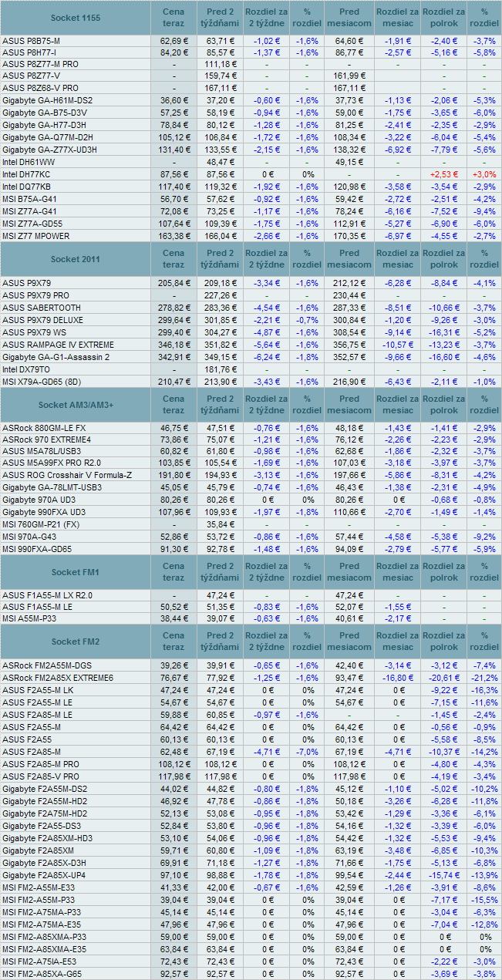Screen dimensions: 502x980
Task: Select the 'MSI 760GM-P21 (FX)' row name
Action: point(42,524)
